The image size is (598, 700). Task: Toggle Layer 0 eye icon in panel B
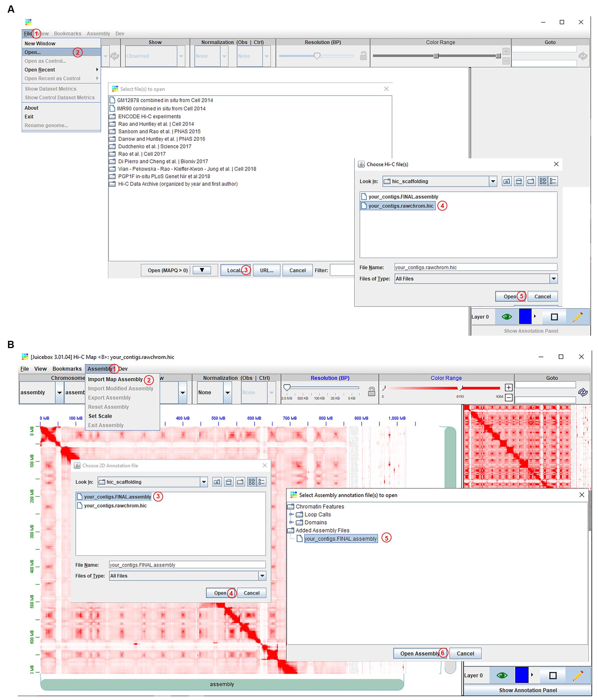[x=502, y=675]
